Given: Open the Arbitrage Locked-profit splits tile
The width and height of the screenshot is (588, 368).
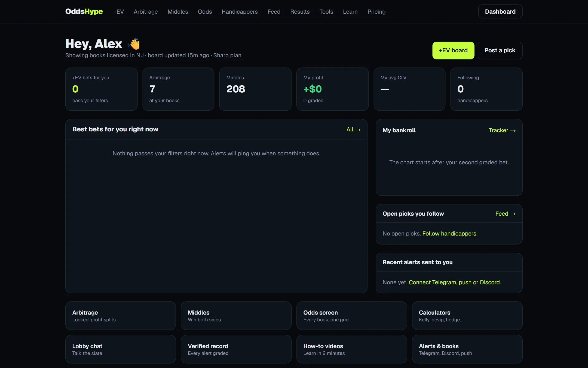Looking at the screenshot, I should click(x=121, y=316).
